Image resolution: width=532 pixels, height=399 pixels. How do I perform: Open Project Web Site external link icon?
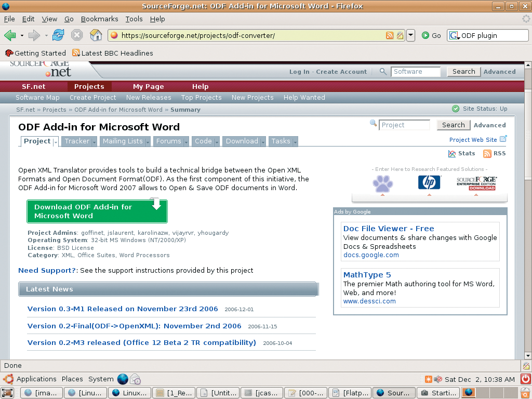(x=503, y=139)
